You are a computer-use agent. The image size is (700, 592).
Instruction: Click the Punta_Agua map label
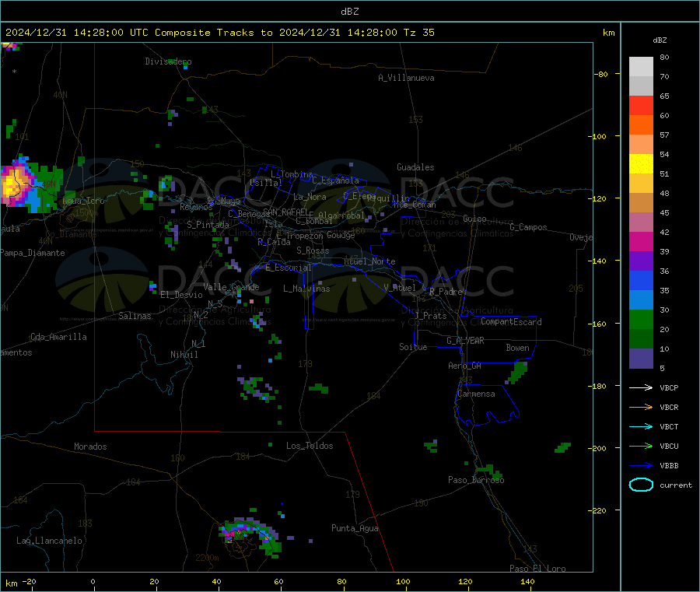point(355,528)
